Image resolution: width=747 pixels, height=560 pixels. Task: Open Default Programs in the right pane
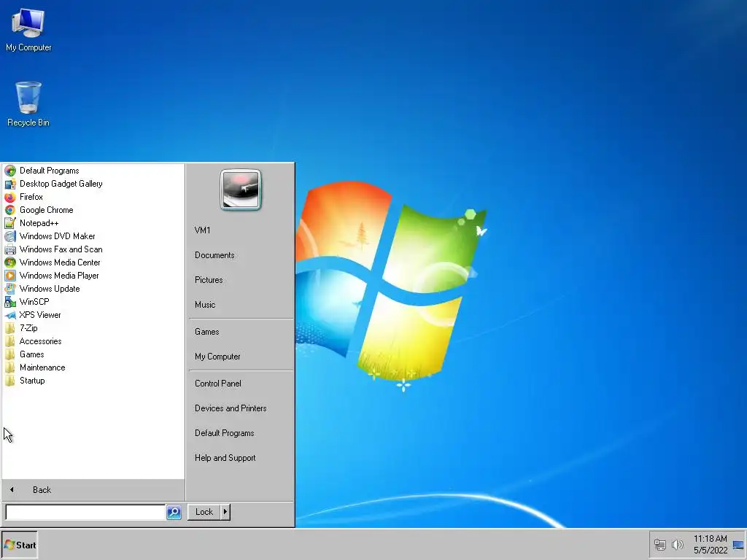point(241,433)
